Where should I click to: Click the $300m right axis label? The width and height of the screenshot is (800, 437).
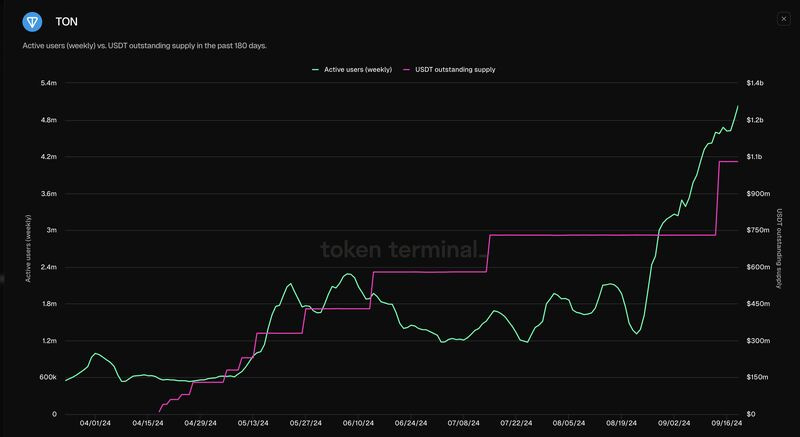pyautogui.click(x=758, y=341)
